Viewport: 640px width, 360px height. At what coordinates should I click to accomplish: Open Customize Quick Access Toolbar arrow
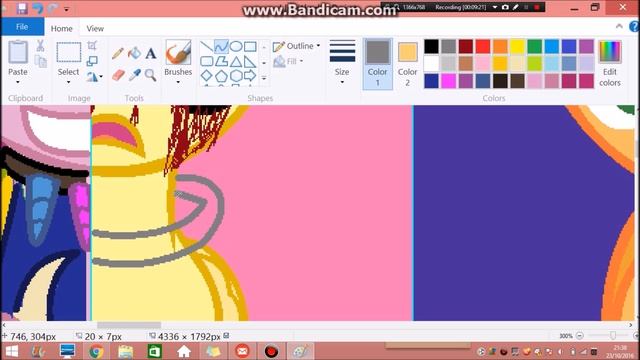67,9
